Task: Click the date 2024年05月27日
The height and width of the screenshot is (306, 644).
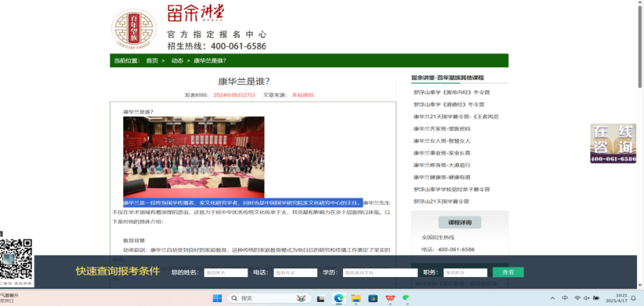Action: point(234,95)
